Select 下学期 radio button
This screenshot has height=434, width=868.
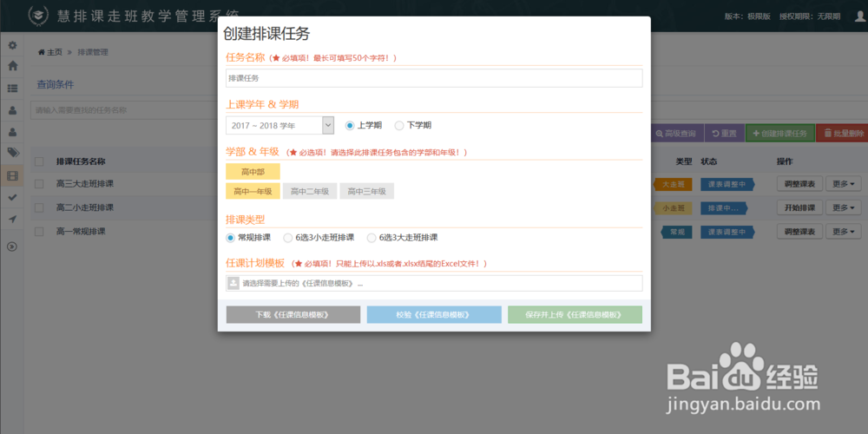click(399, 126)
